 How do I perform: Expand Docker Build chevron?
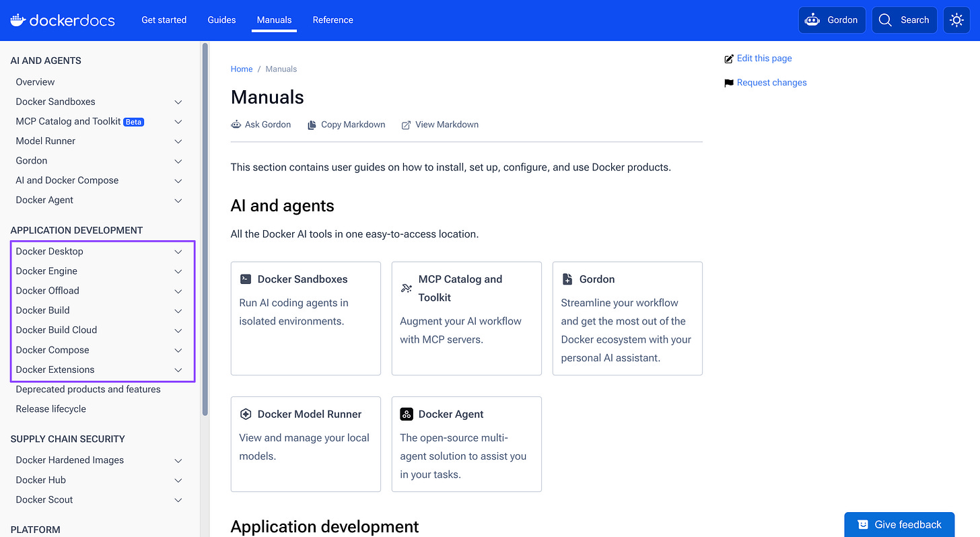pos(178,310)
